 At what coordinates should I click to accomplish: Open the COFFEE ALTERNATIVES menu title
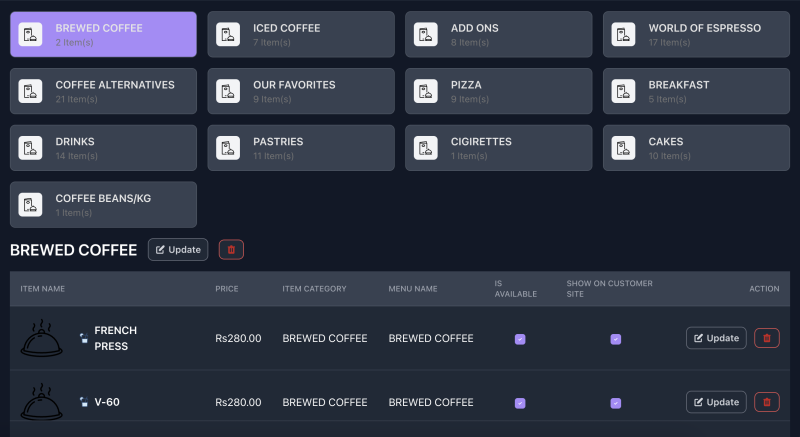pos(115,85)
